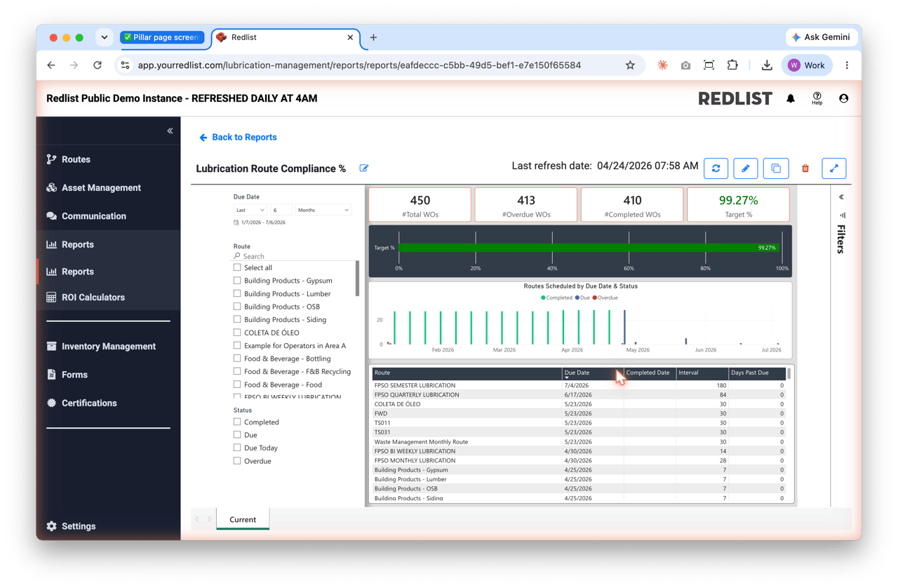
Task: Open notifications bell
Action: click(x=791, y=99)
